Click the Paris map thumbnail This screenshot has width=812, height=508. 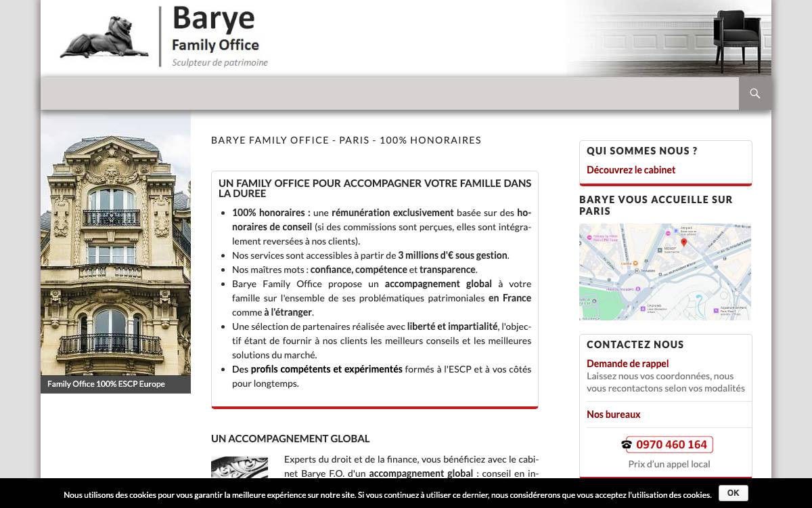(x=665, y=272)
